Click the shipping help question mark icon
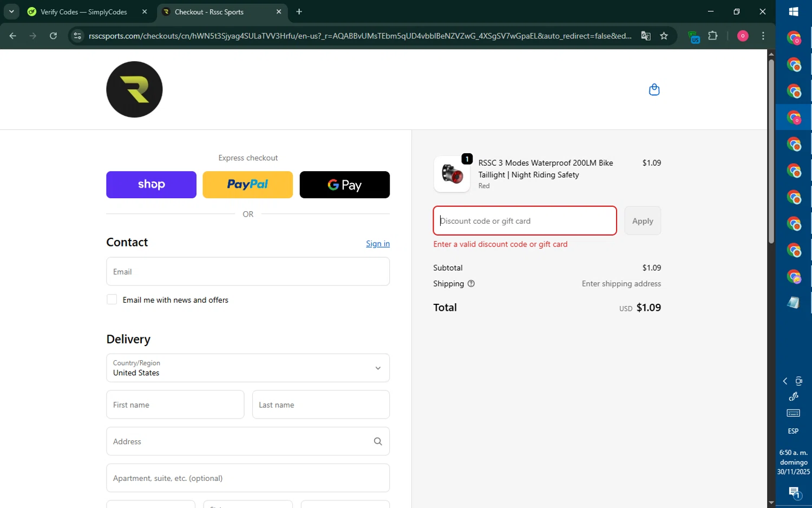The height and width of the screenshot is (508, 812). 471,284
